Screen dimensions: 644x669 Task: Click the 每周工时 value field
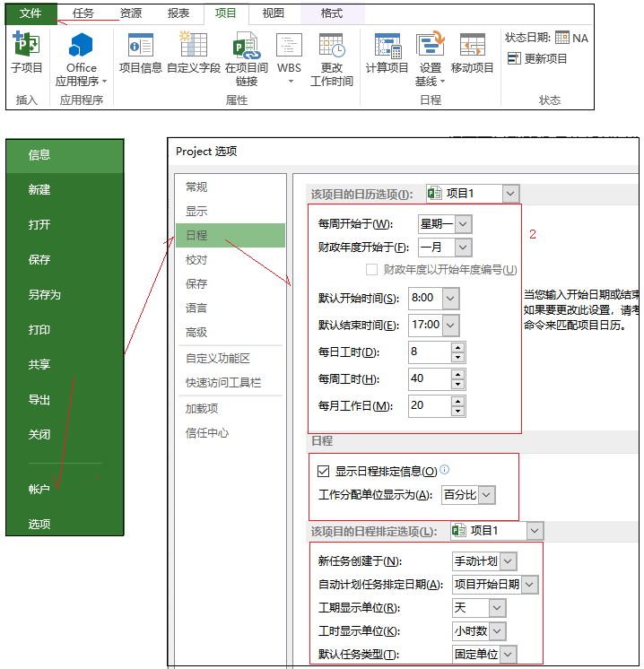(x=430, y=378)
